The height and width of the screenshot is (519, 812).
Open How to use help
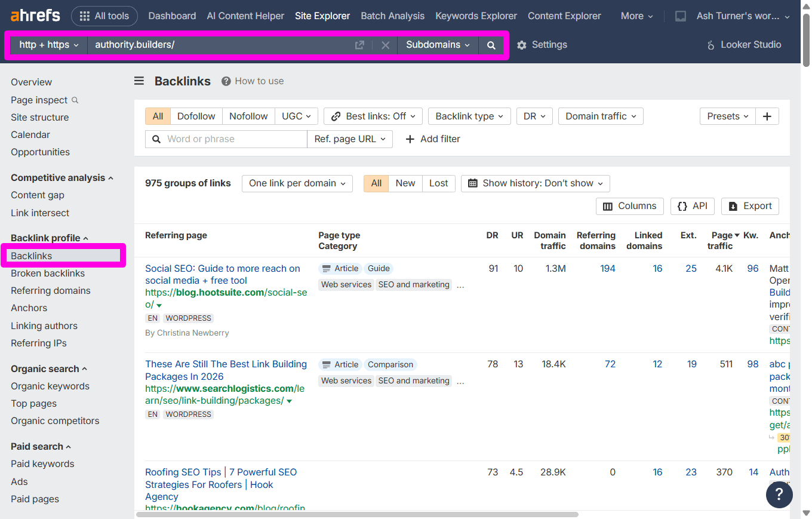[x=253, y=81]
